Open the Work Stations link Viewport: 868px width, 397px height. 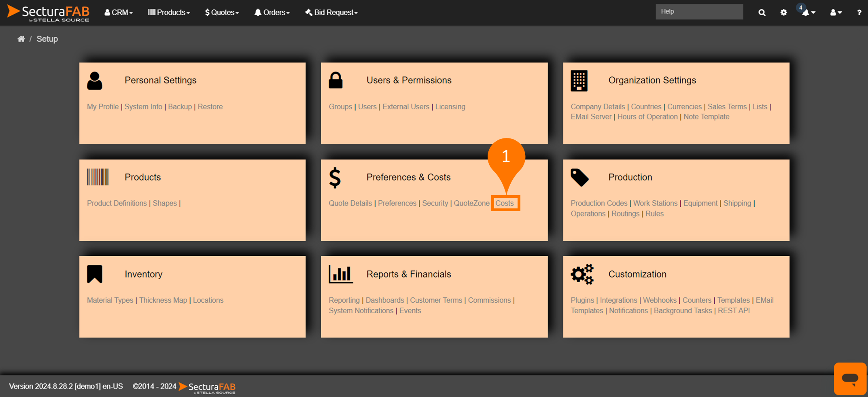coord(655,203)
